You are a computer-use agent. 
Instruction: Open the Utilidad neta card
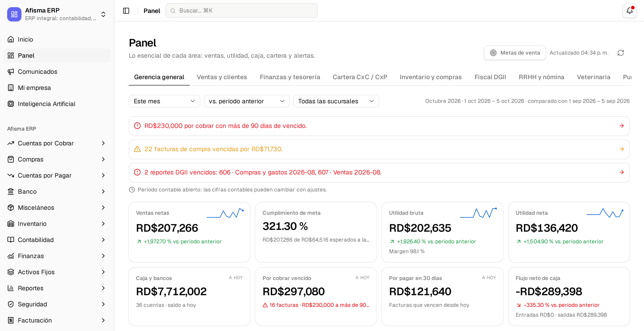569,232
